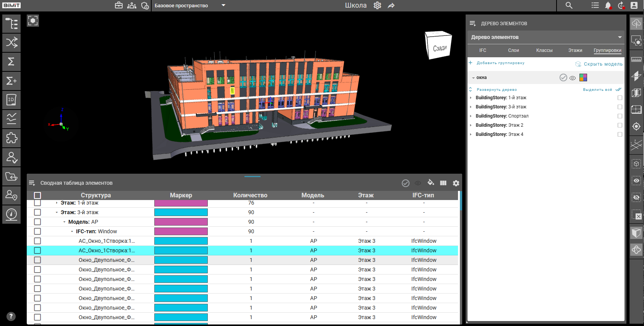
Task: Expand BuildingStorey Спортзал tree node
Action: tap(471, 116)
